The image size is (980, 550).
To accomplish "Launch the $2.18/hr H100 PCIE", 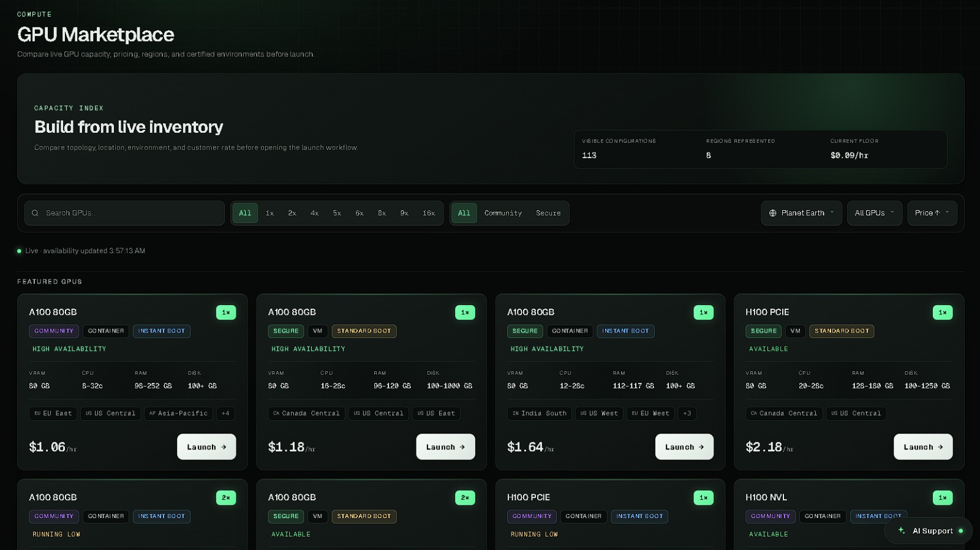I will point(923,447).
